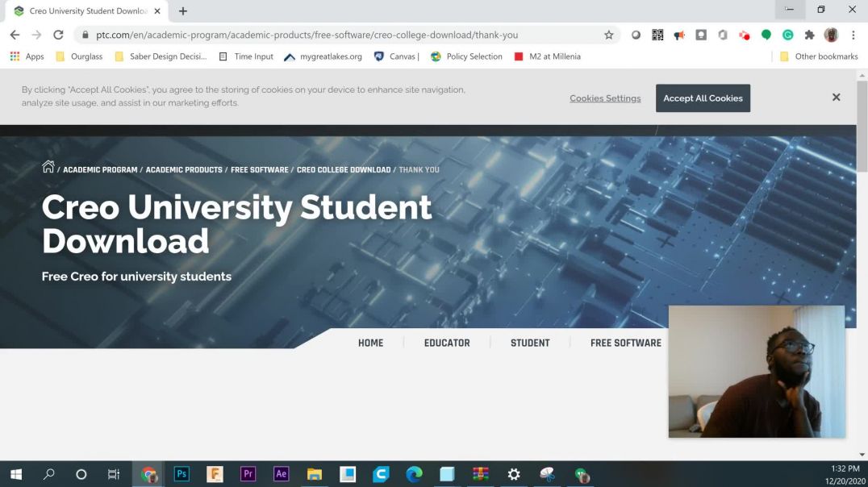This screenshot has height=487, width=868.
Task: Click the QR code extension icon
Action: (x=657, y=35)
